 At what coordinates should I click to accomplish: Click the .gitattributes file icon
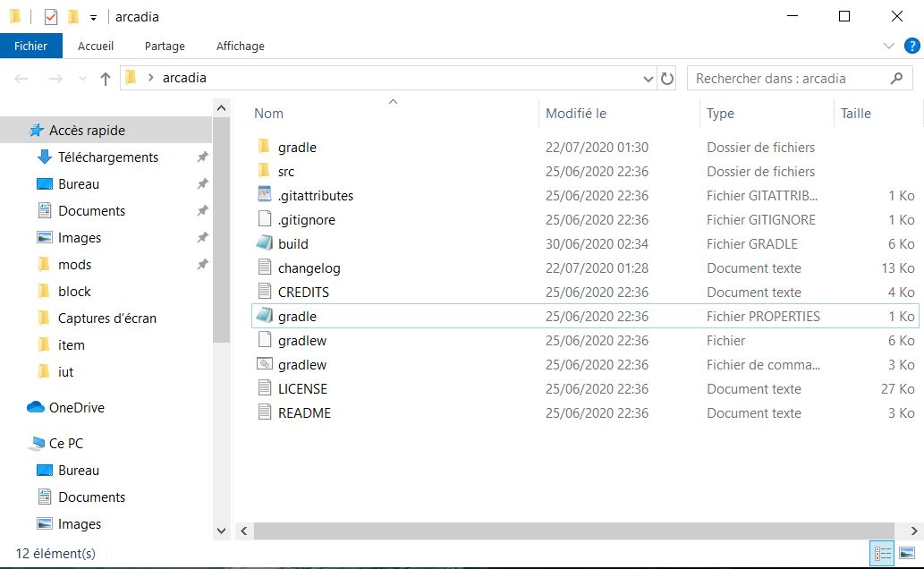coord(264,195)
